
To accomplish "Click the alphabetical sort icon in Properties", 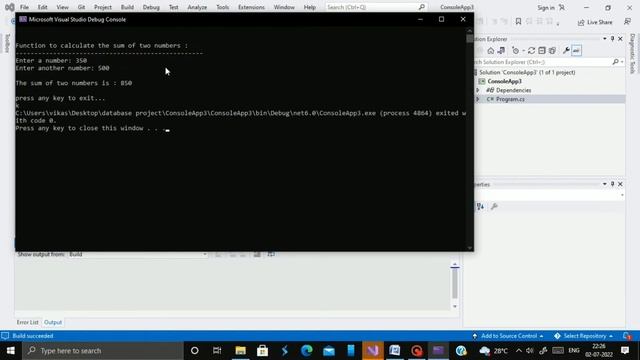I will point(480,207).
